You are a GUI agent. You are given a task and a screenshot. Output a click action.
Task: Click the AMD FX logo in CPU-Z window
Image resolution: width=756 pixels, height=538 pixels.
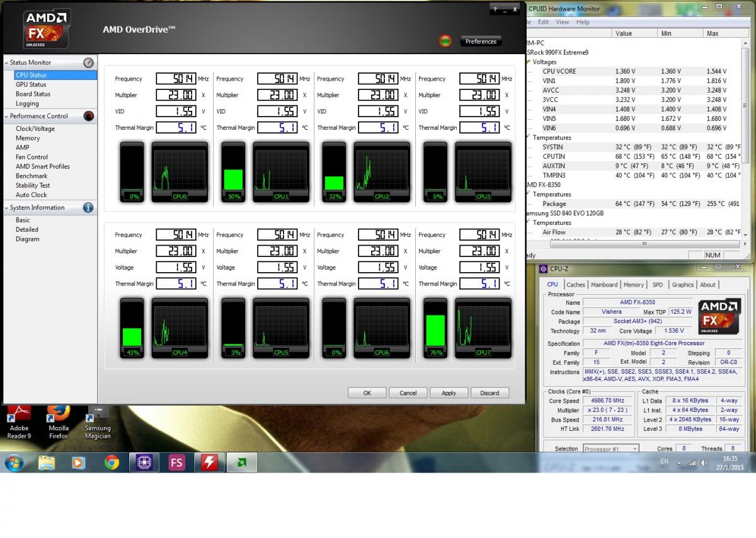[x=719, y=317]
